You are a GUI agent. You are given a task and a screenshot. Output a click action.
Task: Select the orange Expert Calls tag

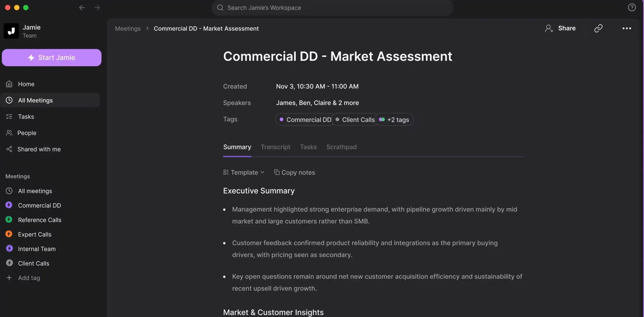[x=34, y=234]
